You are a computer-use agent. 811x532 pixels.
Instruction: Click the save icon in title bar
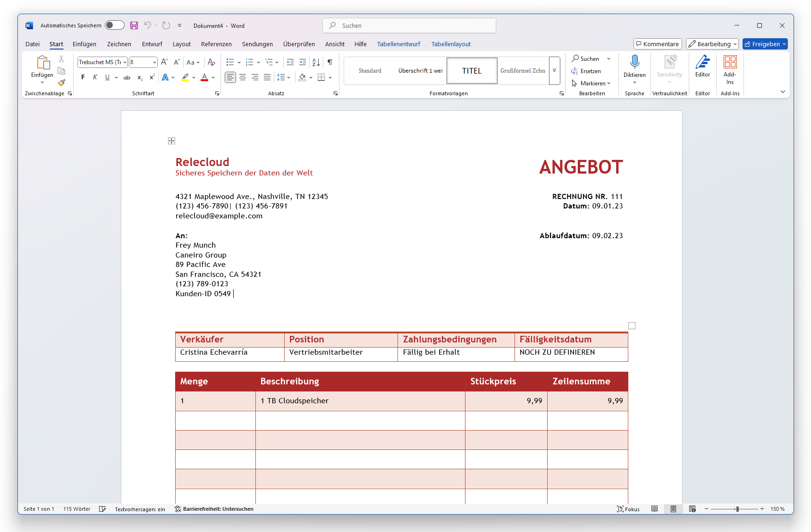[134, 25]
